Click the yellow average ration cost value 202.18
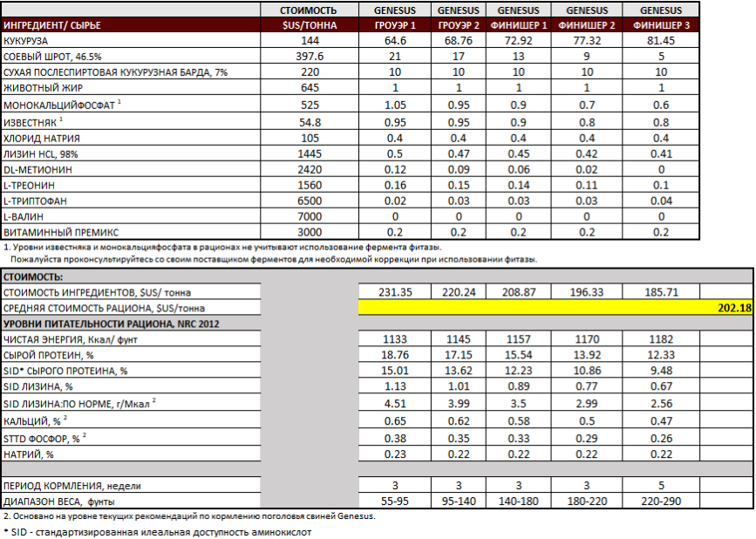756x539 pixels. (x=732, y=308)
